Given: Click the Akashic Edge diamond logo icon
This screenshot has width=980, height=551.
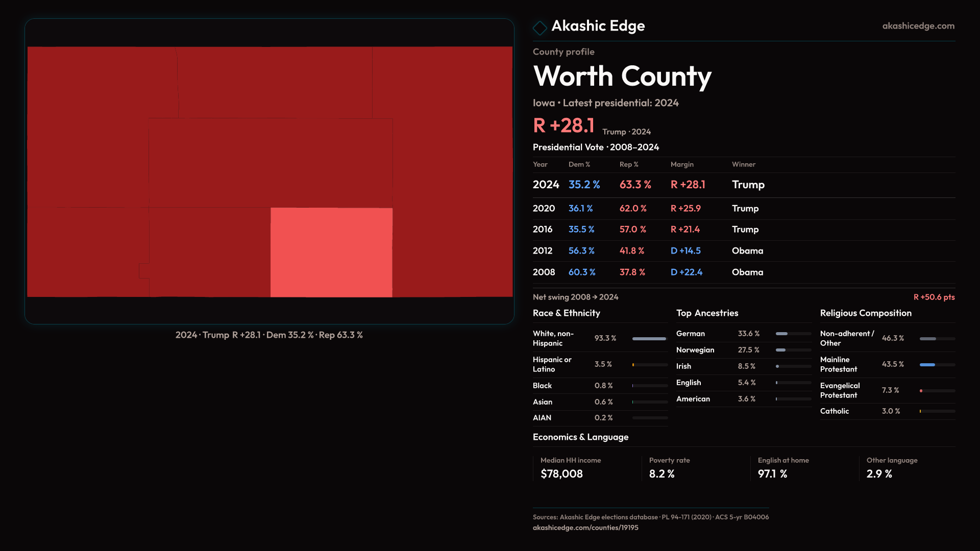Looking at the screenshot, I should pyautogui.click(x=540, y=28).
